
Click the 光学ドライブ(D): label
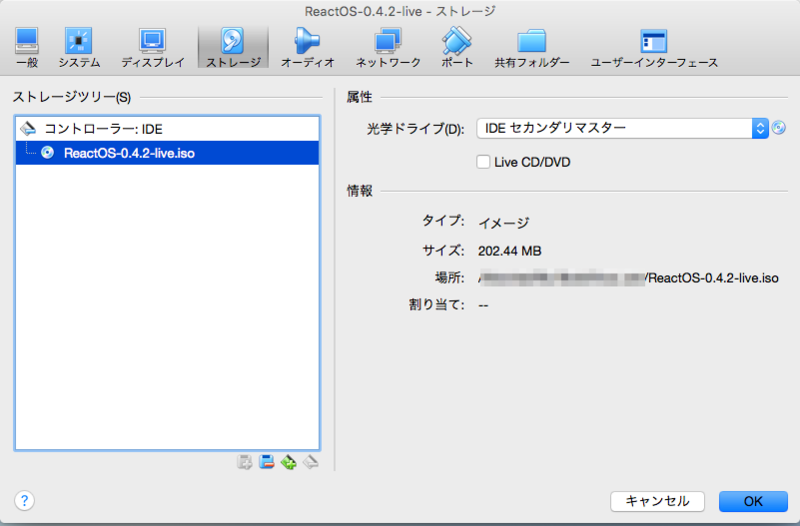415,129
